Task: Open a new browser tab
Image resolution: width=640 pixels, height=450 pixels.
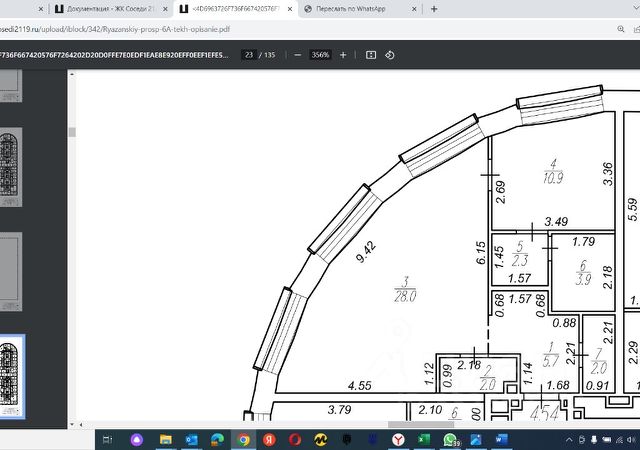Action: tap(434, 9)
